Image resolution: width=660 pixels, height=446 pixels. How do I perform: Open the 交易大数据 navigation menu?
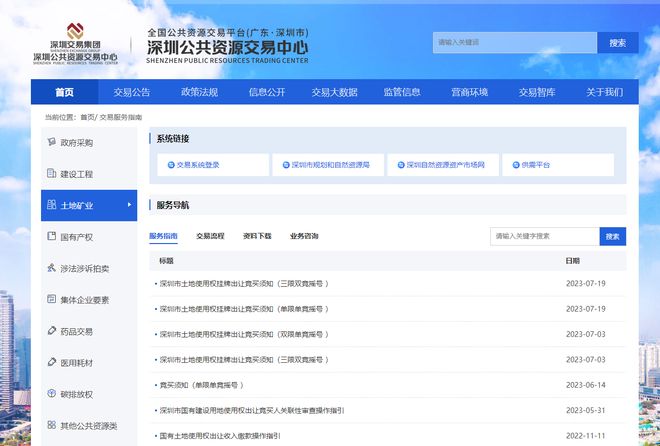tap(334, 92)
